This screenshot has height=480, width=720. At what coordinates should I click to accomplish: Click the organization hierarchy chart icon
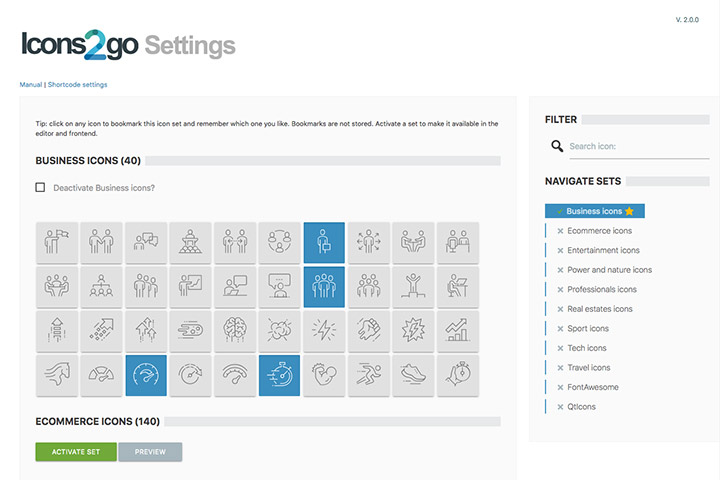100,286
